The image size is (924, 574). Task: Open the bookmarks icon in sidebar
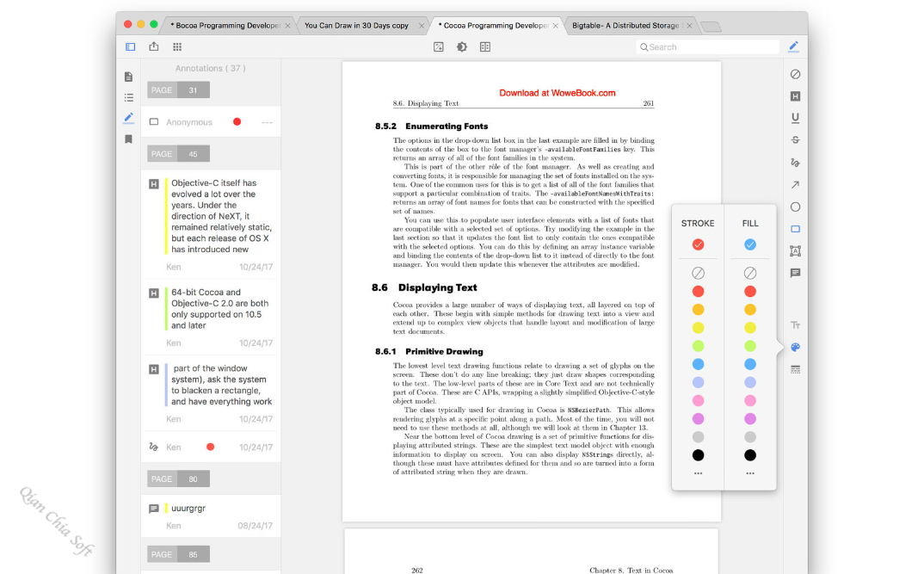pyautogui.click(x=128, y=139)
